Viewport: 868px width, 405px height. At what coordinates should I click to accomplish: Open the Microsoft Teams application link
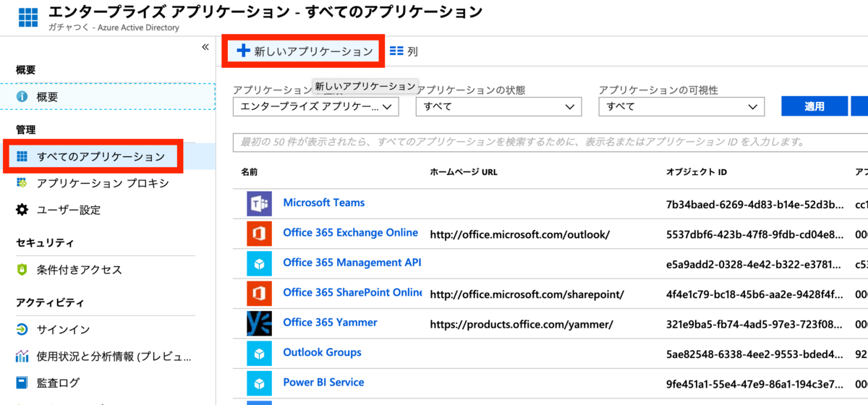(324, 203)
